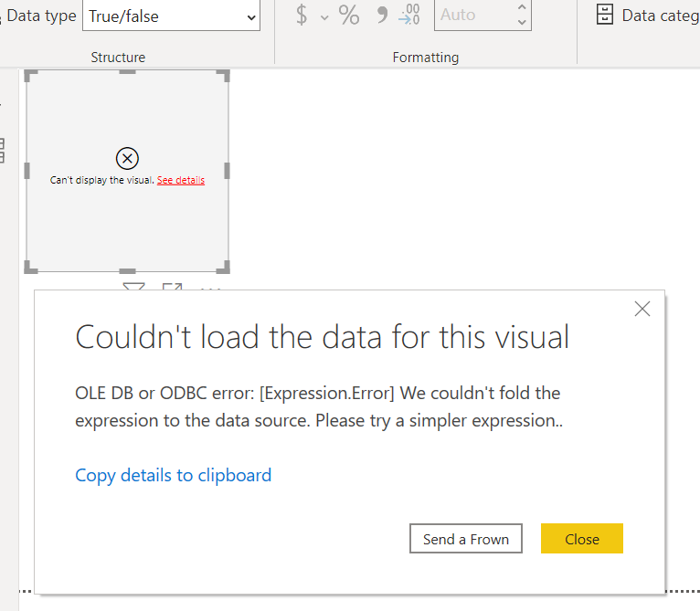The height and width of the screenshot is (611, 700).
Task: Increase decimal places with up arrow
Action: pyautogui.click(x=522, y=7)
